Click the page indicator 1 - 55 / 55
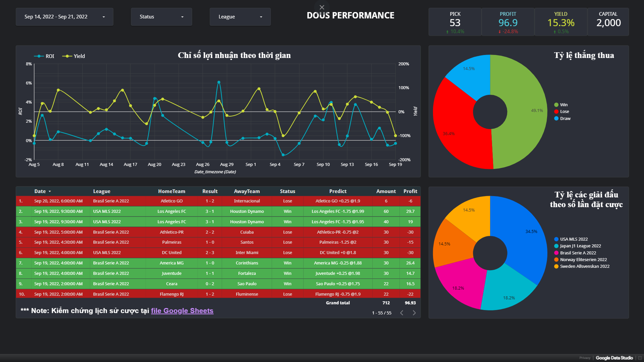This screenshot has height=362, width=644. pos(382,313)
